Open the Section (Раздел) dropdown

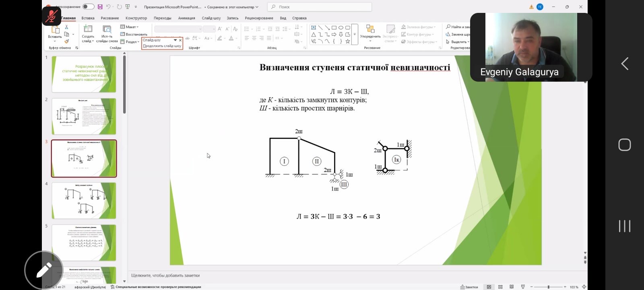click(x=130, y=41)
